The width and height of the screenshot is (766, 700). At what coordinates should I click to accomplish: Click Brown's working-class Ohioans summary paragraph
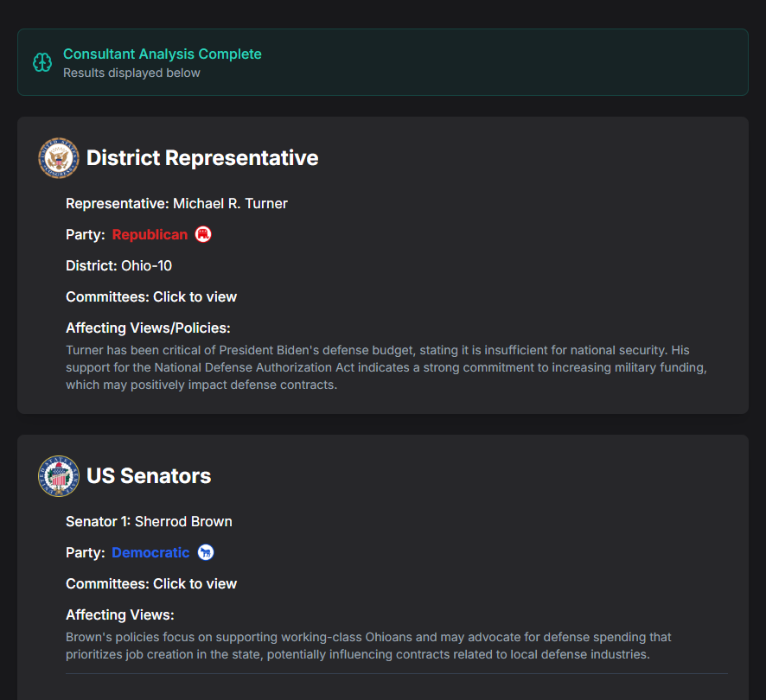click(x=368, y=646)
